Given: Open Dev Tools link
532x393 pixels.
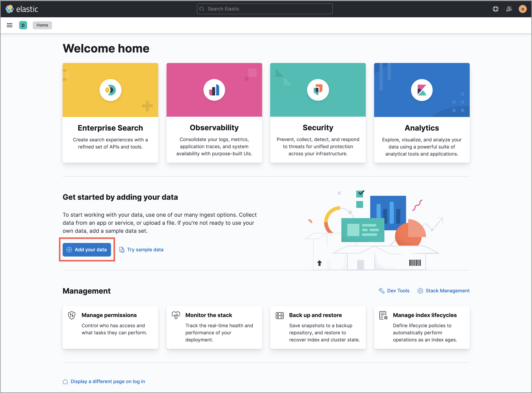Looking at the screenshot, I should tap(398, 291).
